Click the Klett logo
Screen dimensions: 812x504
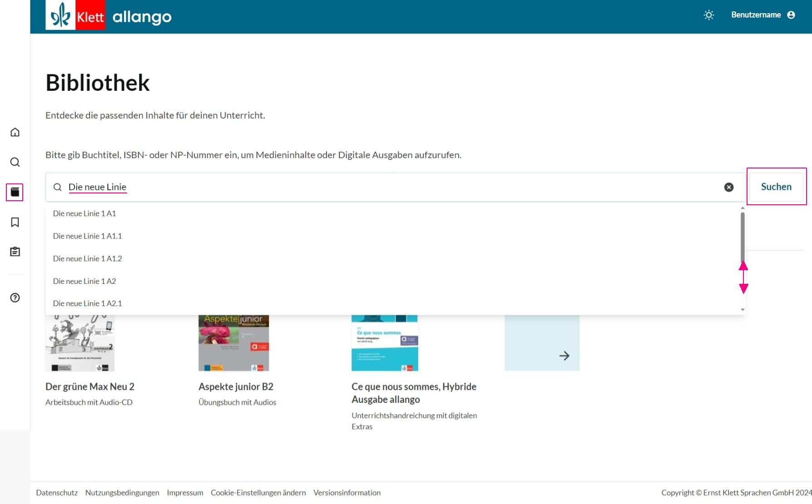(75, 15)
